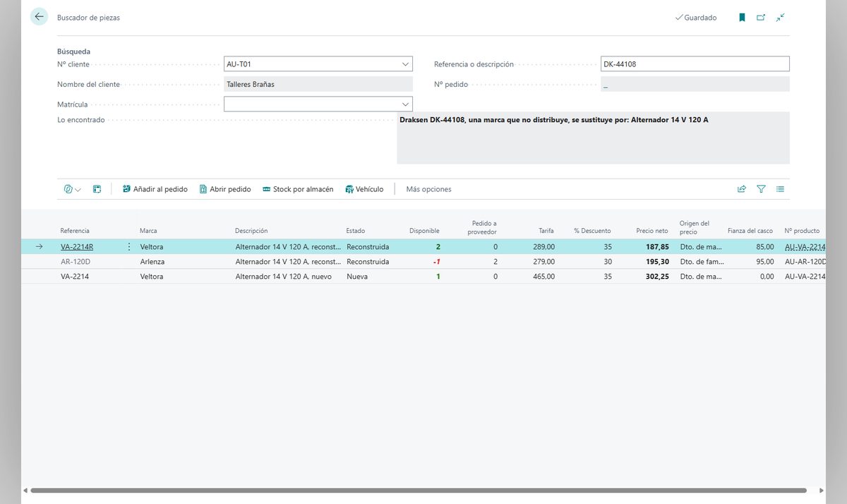This screenshot has width=847, height=504.
Task: Click Añadir al pedido
Action: coord(155,189)
